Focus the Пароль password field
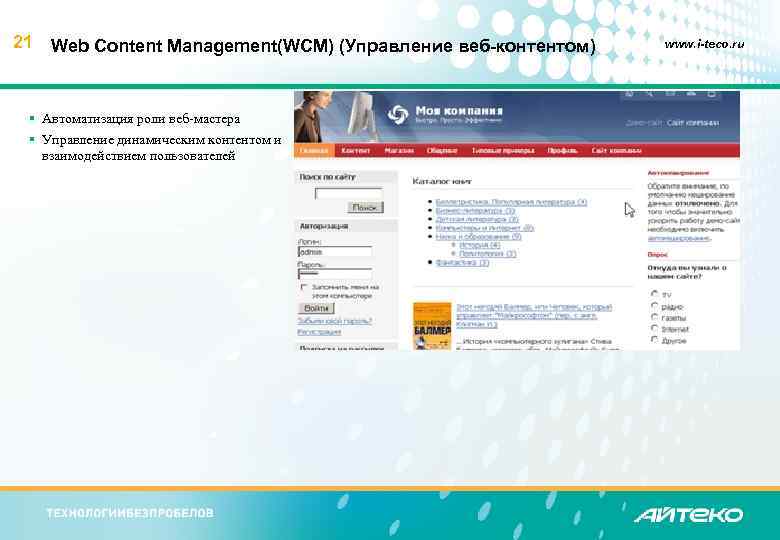780x540 pixels. point(335,274)
